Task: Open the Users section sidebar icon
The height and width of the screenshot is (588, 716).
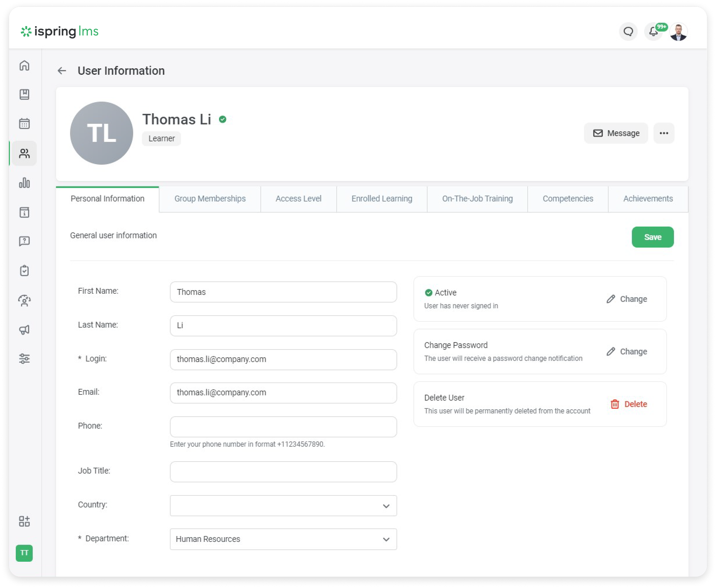Action: (x=25, y=154)
